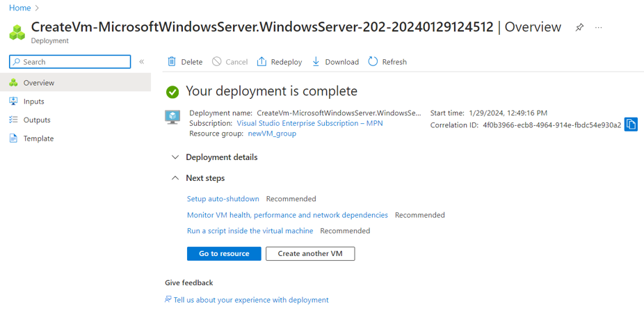Click the Redeploy upload icon
644x327 pixels.
[261, 62]
